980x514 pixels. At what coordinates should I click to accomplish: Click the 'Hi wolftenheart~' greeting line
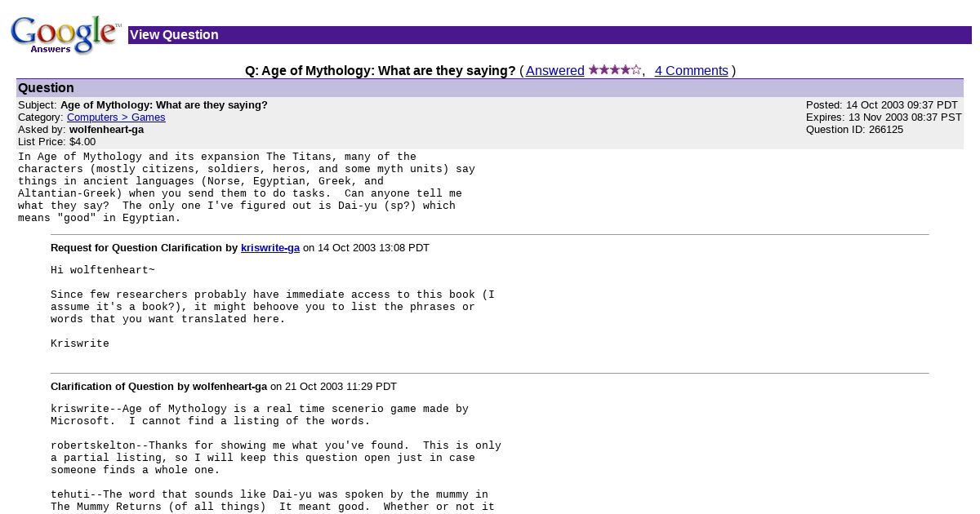[103, 270]
